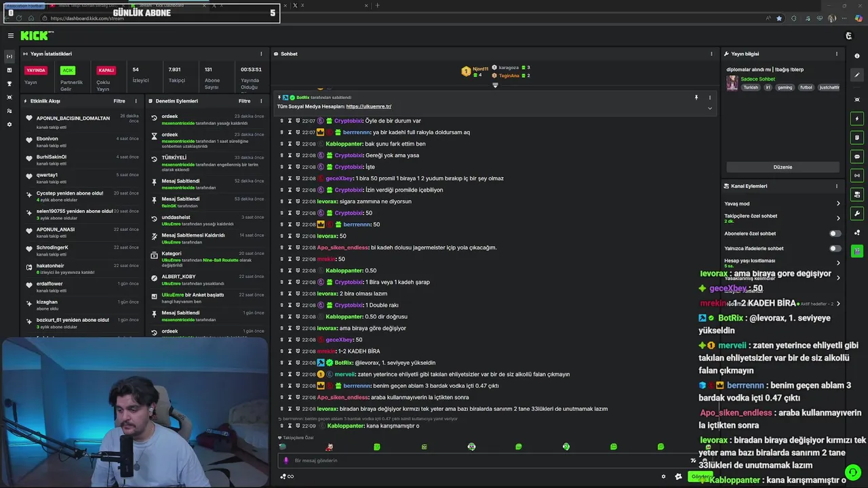This screenshot has width=868, height=488.
Task: Open the hamburger menu beside Kick logo
Action: pos(10,35)
